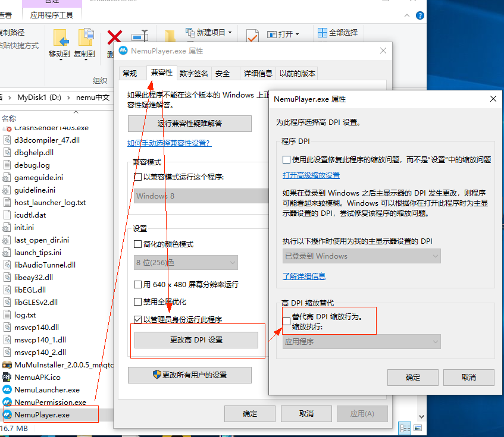Click scrollbar down arrow in Explorer
This screenshot has width=504, height=437.
coord(421,417)
